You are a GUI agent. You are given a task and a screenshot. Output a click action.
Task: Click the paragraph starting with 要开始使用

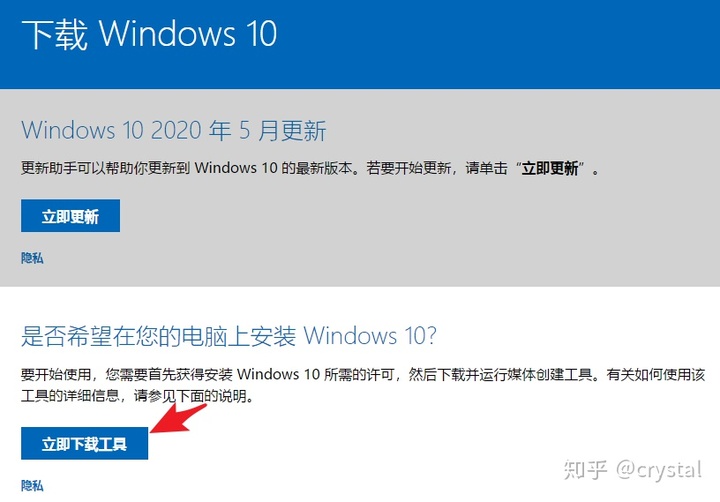(x=363, y=385)
